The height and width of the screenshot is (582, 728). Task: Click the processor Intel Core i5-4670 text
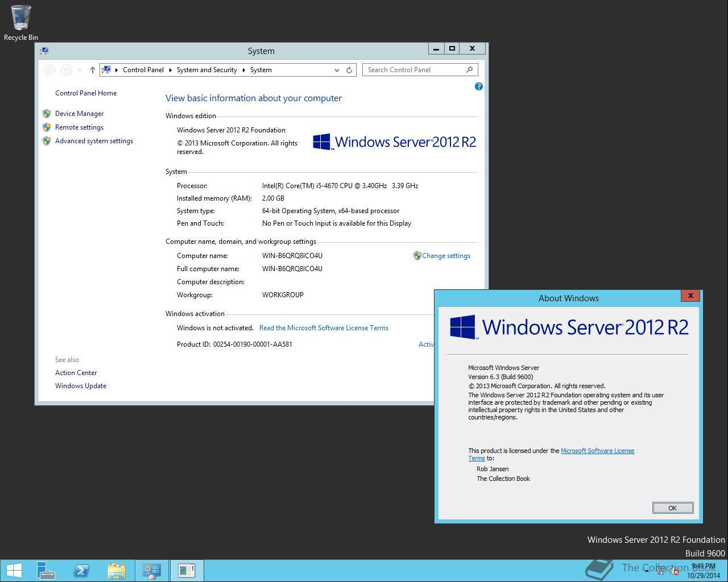pyautogui.click(x=340, y=186)
